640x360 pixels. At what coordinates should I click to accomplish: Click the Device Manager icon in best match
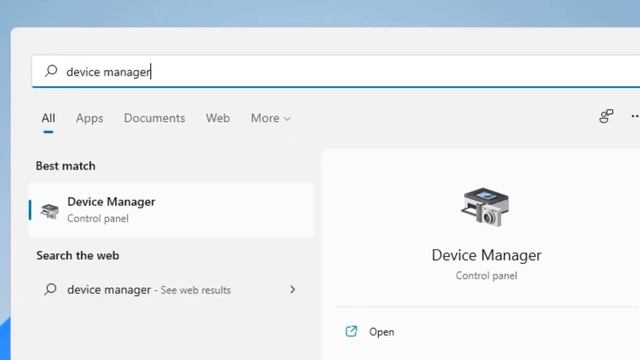50,211
